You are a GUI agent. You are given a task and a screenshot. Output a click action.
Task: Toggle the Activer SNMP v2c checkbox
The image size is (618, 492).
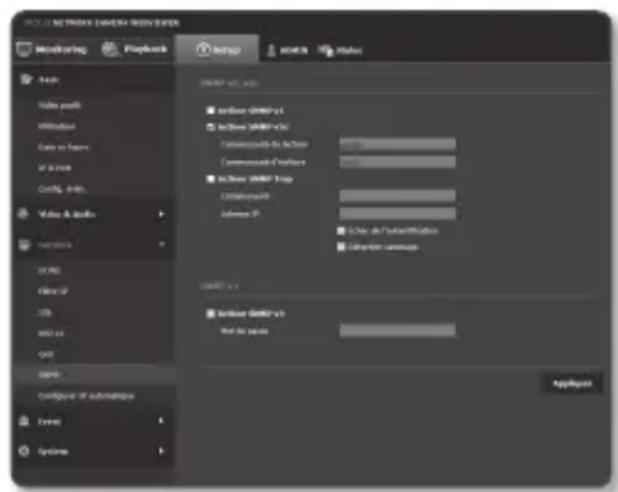[x=210, y=127]
